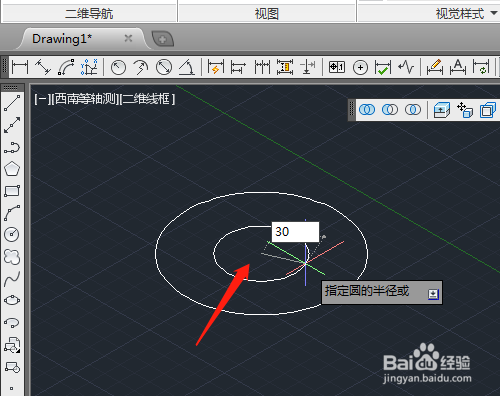Viewport: 500px width, 396px height.
Task: Click the Offset Faces icon
Action: (x=488, y=110)
